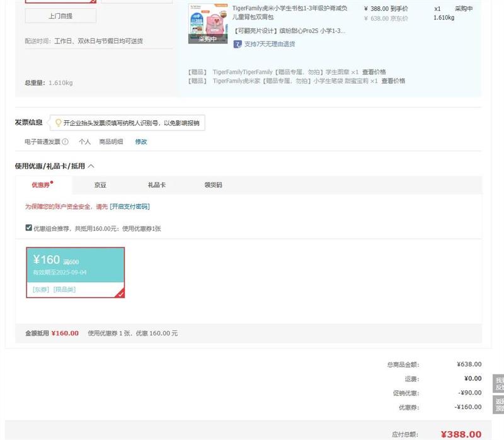
Task: Click the 开启支付密码 link
Action: 130,206
